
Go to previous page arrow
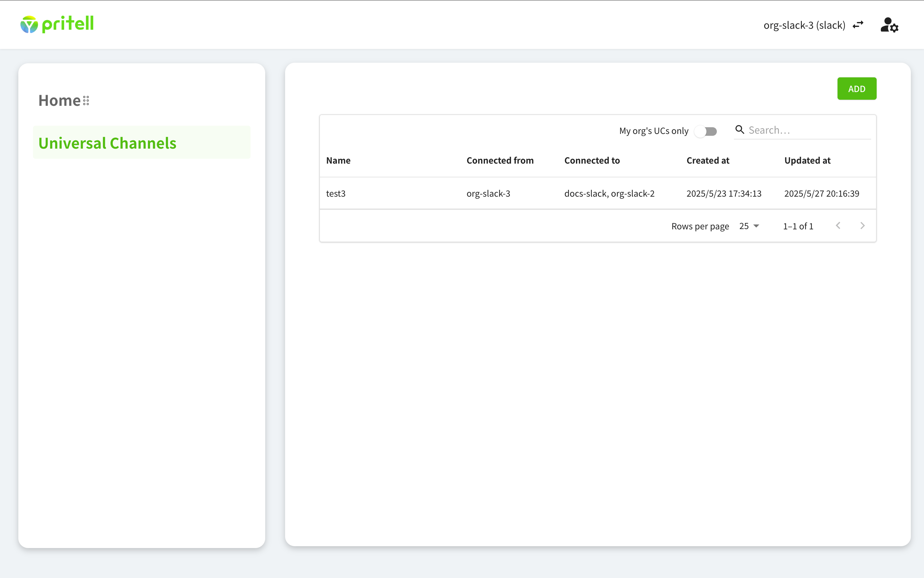pos(838,226)
